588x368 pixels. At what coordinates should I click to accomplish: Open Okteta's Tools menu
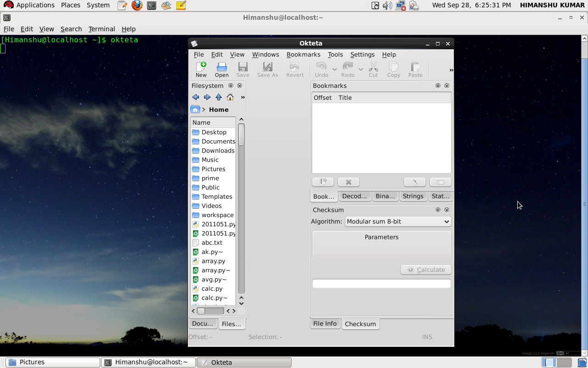click(335, 54)
